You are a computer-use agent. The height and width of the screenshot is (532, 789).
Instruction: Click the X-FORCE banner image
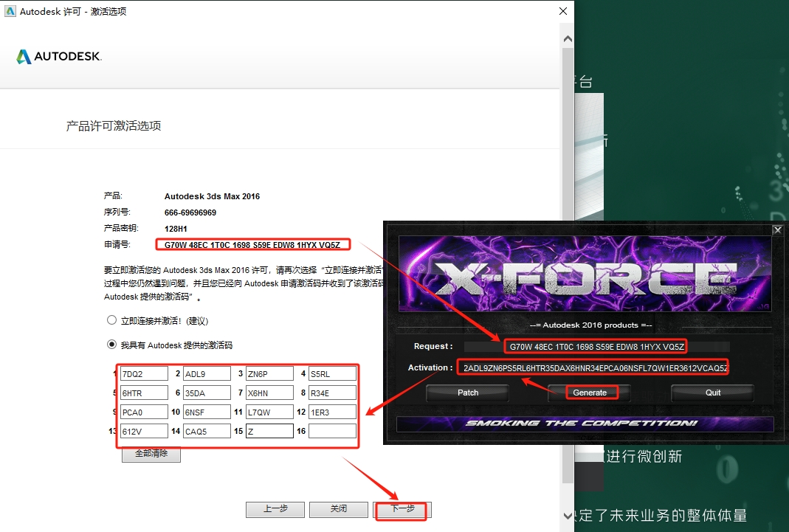(x=585, y=274)
